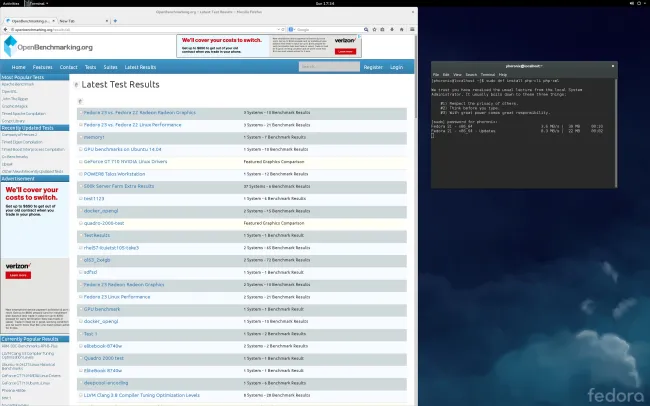
Task: Click icon next to quadro-2000-test result
Action: tap(81, 223)
